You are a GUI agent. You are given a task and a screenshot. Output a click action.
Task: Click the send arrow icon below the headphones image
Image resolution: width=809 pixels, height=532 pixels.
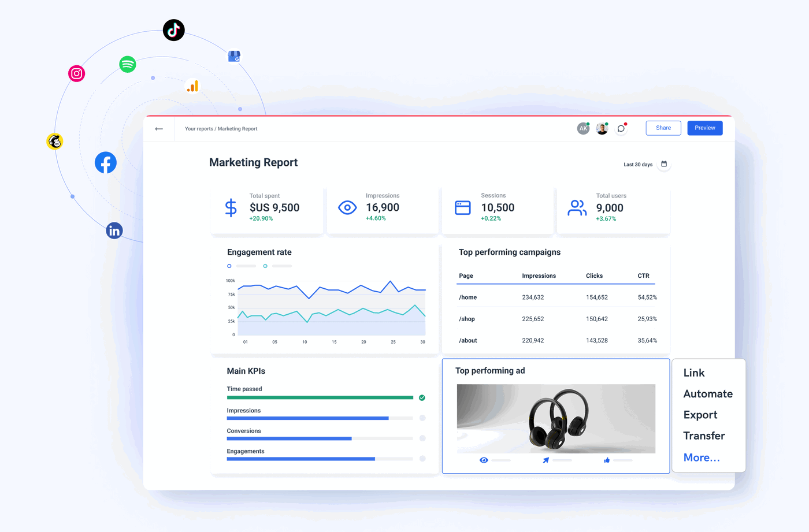545,460
